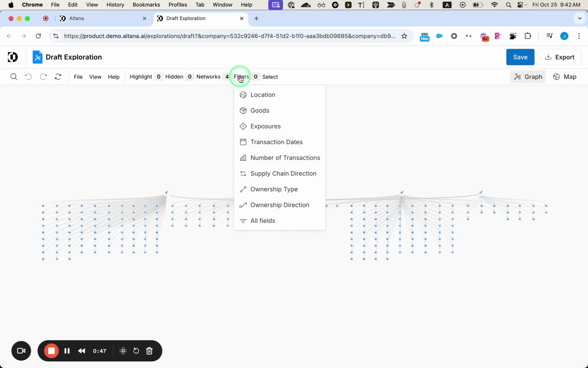Click the refresh graph icon in toolbar

click(58, 77)
